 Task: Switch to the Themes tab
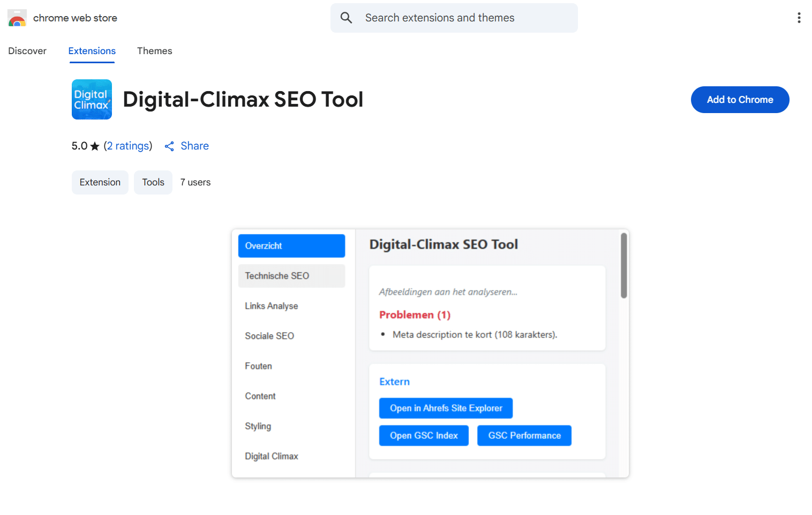[x=154, y=51]
